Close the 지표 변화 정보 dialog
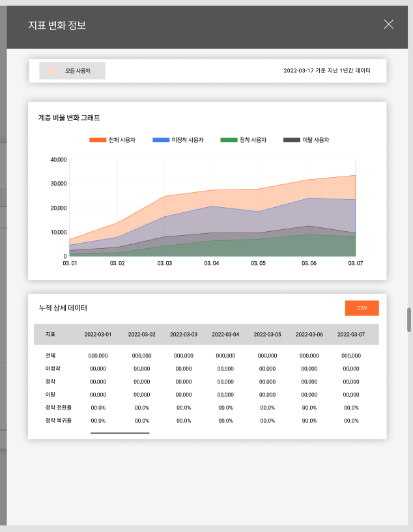 388,24
